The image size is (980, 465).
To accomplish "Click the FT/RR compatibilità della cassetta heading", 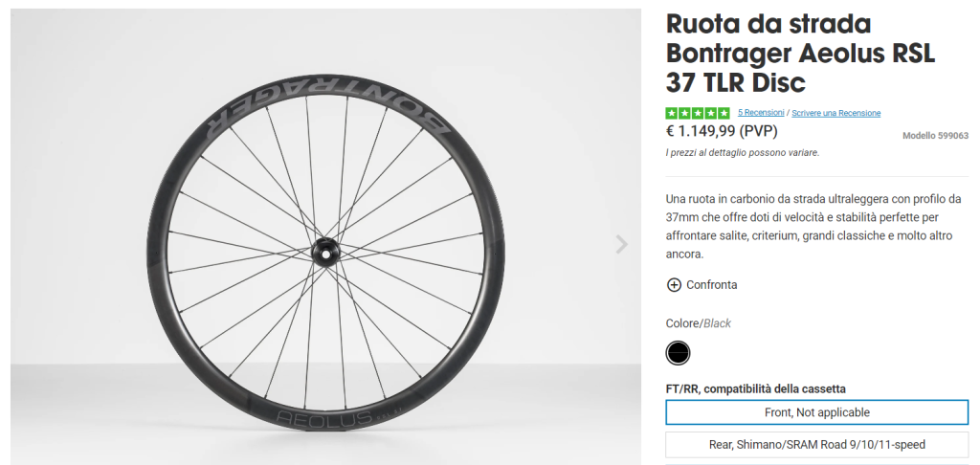I will [x=755, y=388].
